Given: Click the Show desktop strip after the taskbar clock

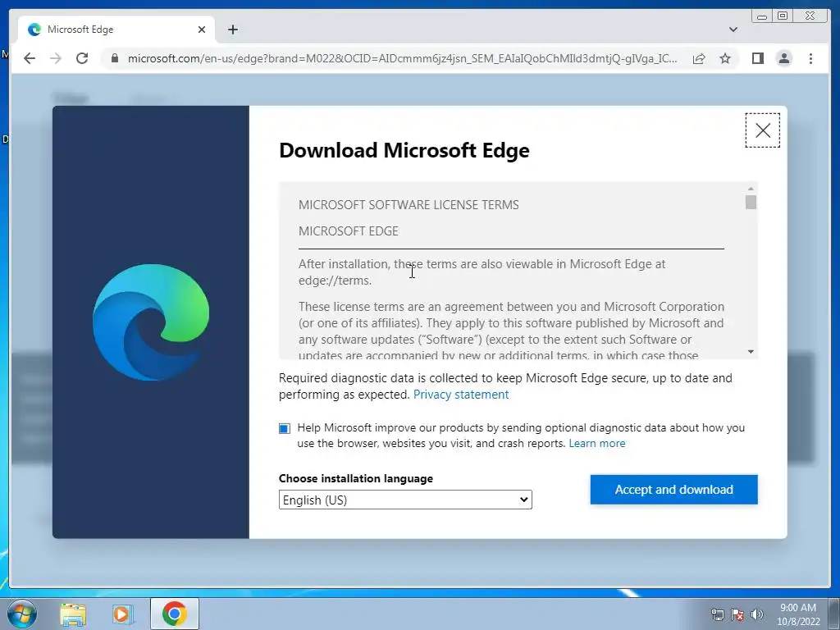Looking at the screenshot, I should tap(834, 614).
